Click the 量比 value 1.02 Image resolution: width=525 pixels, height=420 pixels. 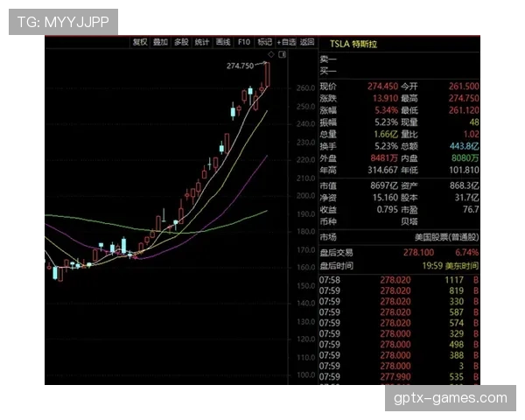pyautogui.click(x=471, y=134)
